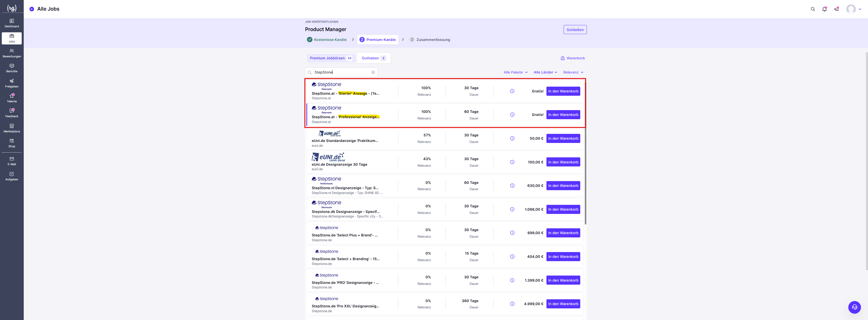Switch to Guthaben tab
The height and width of the screenshot is (320, 868).
point(374,58)
